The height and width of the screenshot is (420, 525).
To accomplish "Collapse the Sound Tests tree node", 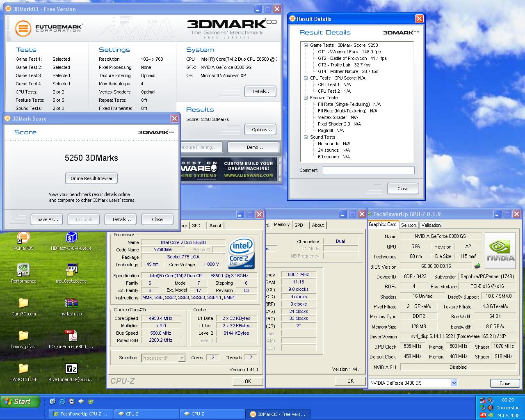I will pyautogui.click(x=306, y=137).
